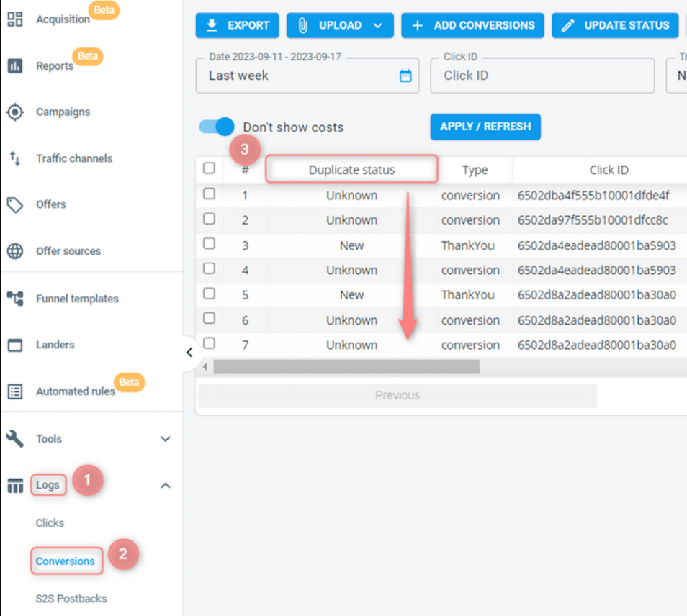This screenshot has width=687, height=616.
Task: Click inside the Click ID input field
Action: [x=542, y=76]
